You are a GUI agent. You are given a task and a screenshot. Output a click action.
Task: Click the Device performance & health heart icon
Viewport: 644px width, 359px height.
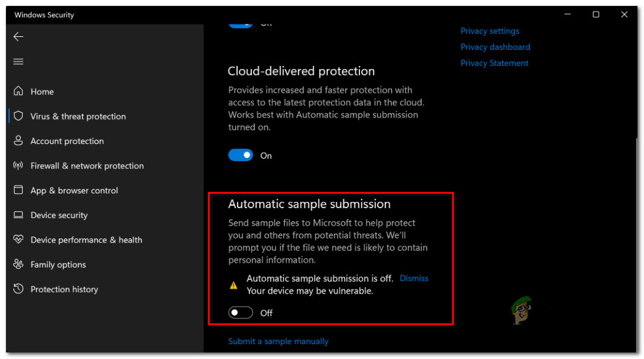pos(18,240)
